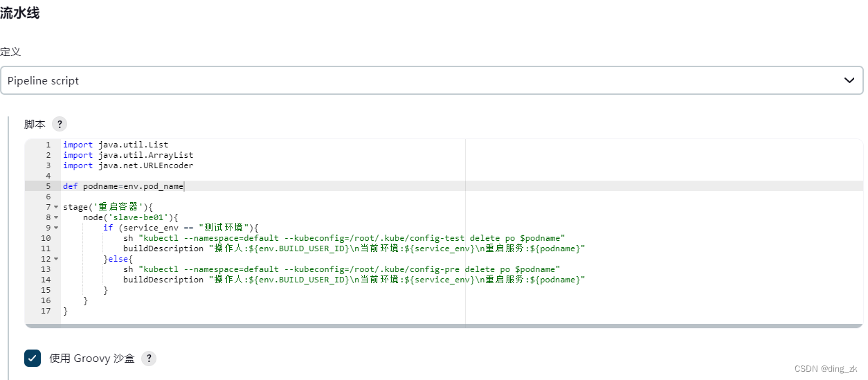Collapse the node('slave-be01') block at line 8
The image size is (868, 380).
pyautogui.click(x=56, y=217)
